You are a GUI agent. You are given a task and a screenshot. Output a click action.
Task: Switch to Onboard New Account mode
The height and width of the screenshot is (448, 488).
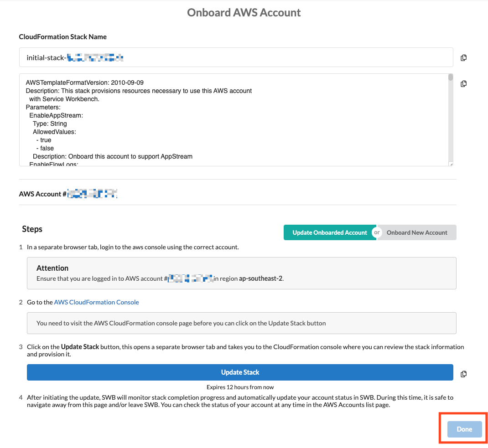416,232
